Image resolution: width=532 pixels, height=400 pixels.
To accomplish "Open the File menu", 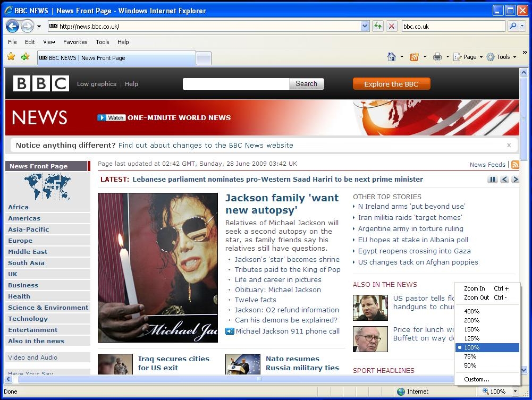I will click(x=12, y=42).
